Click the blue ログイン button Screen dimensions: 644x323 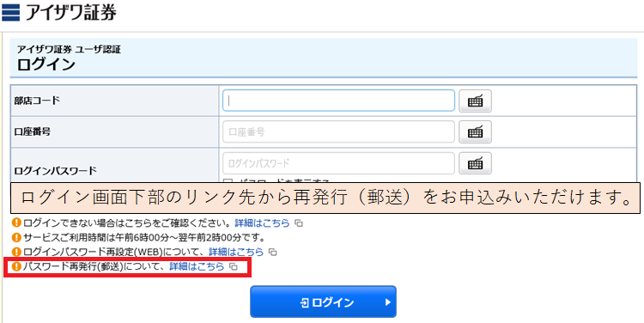(323, 302)
